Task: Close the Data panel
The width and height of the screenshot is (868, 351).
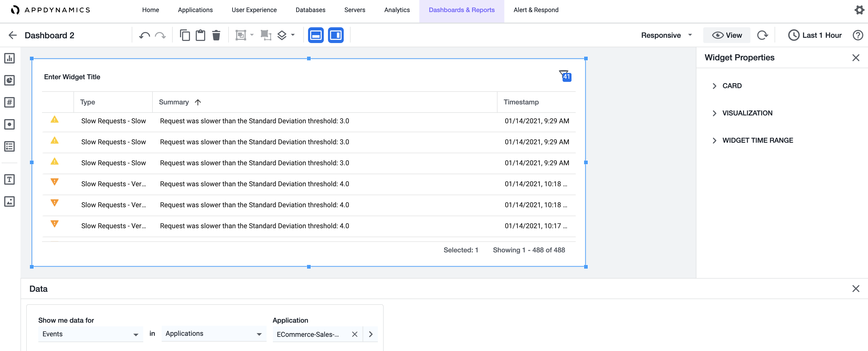Action: [855, 289]
